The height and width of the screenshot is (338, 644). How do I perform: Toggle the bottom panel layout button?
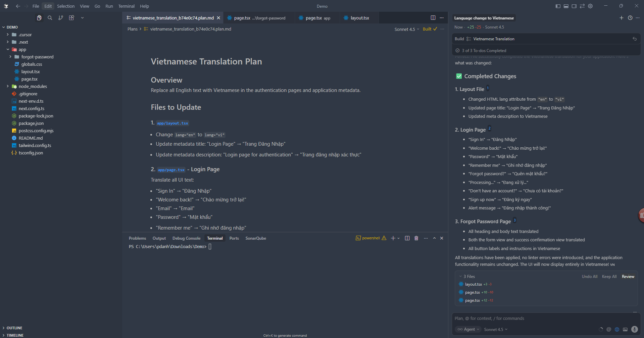[x=566, y=6]
